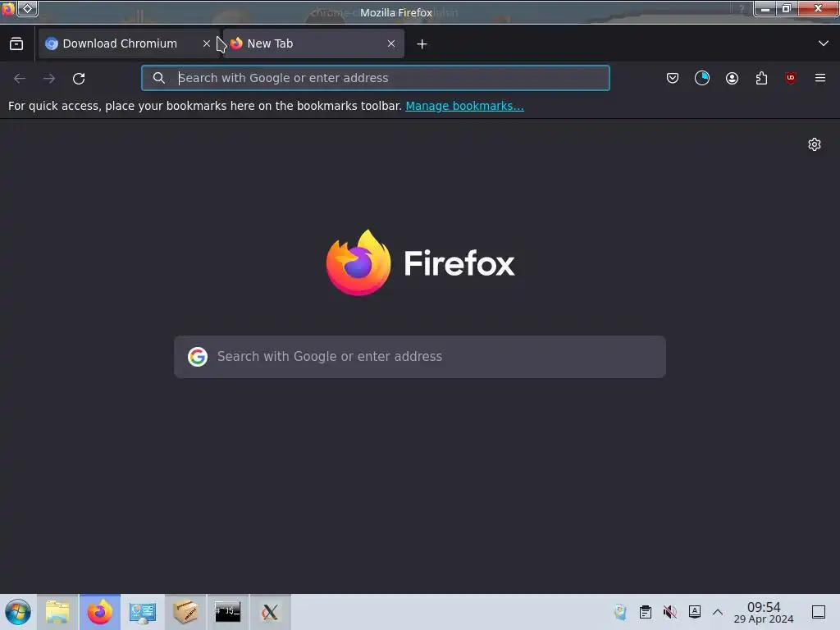Expand hidden system tray icons arrow
Viewport: 840px width, 630px height.
point(718,612)
